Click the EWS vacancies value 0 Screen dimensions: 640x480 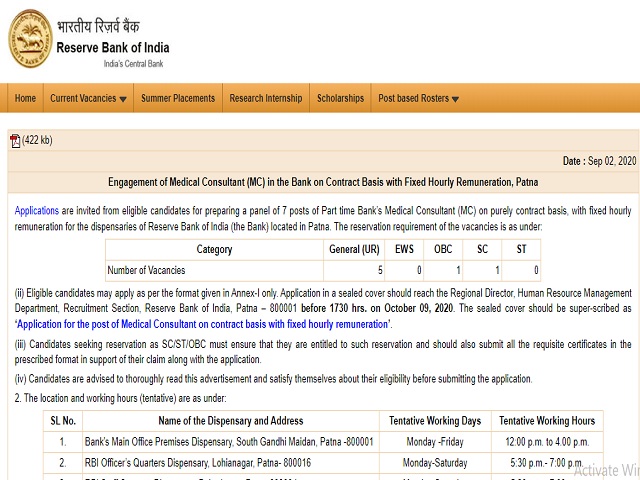(x=419, y=270)
